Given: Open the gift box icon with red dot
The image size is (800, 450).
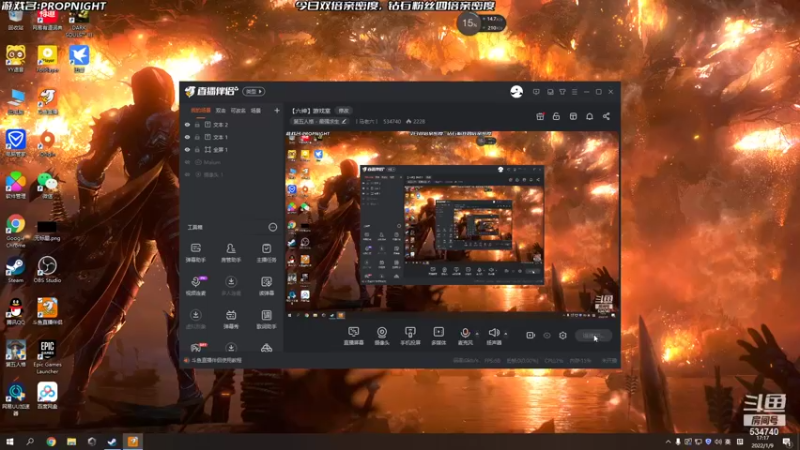Looking at the screenshot, I should [540, 116].
